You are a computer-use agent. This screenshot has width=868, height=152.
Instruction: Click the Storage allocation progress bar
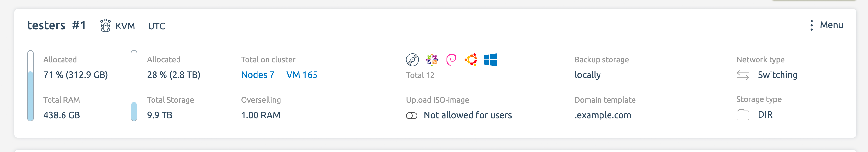[134, 86]
